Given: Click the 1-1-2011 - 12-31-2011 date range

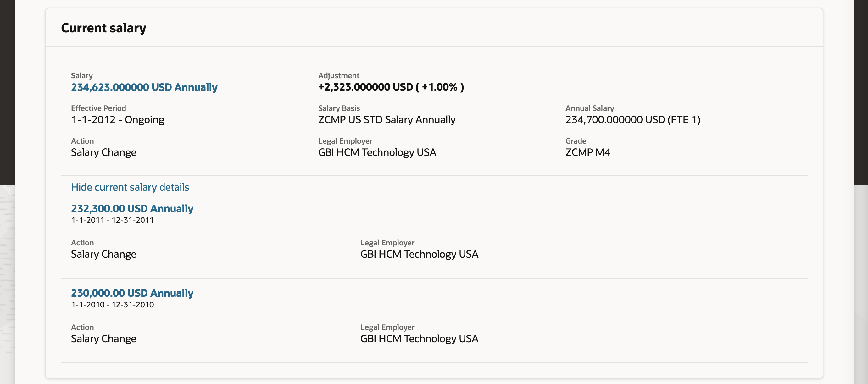Looking at the screenshot, I should (x=112, y=220).
